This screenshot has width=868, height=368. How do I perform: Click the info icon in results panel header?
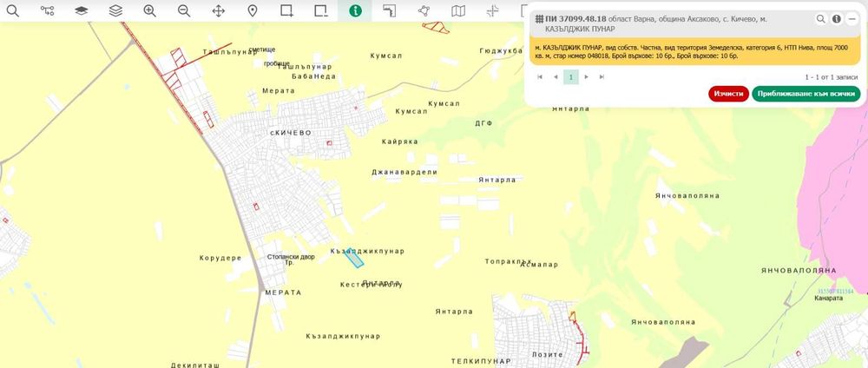coord(837,19)
